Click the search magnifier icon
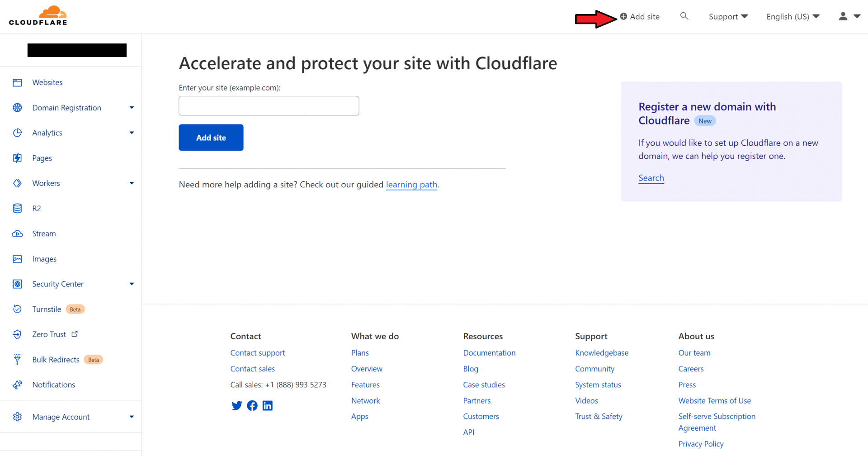Screen dimensions: 868x456 point(684,16)
